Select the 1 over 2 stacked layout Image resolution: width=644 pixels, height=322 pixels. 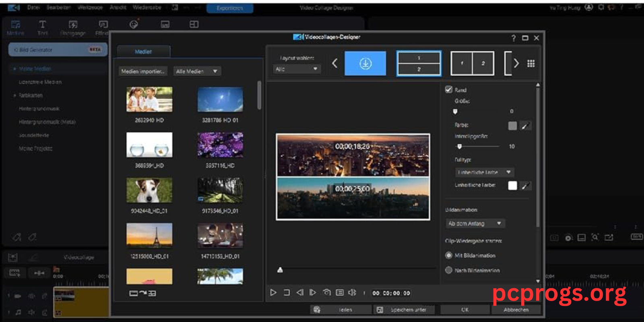pos(419,64)
